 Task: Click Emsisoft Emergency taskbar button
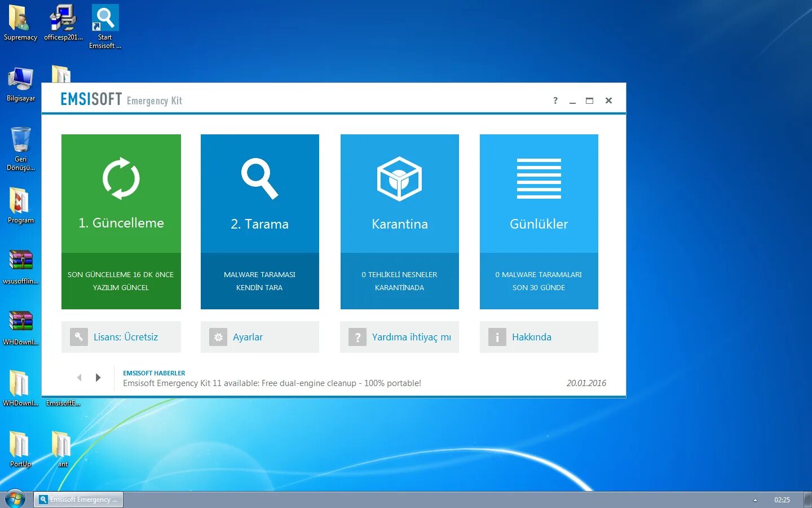(x=78, y=500)
